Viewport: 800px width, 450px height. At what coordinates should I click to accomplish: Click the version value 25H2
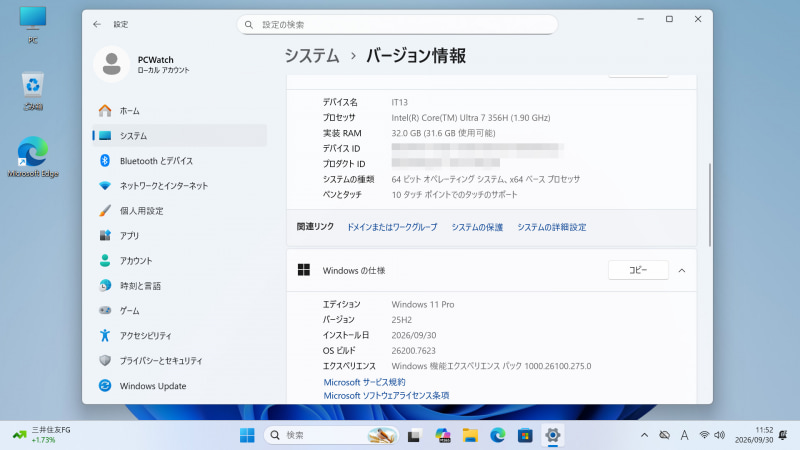coord(402,320)
